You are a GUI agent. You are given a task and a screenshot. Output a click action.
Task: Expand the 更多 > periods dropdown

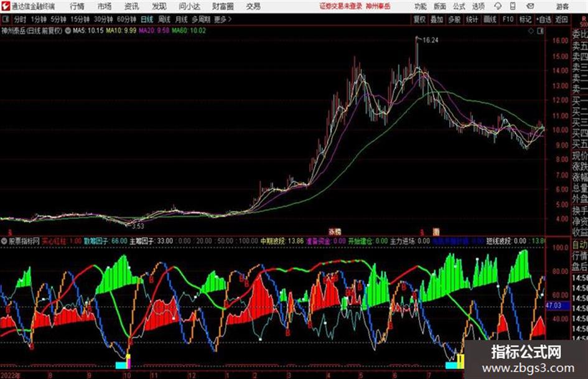pyautogui.click(x=223, y=19)
